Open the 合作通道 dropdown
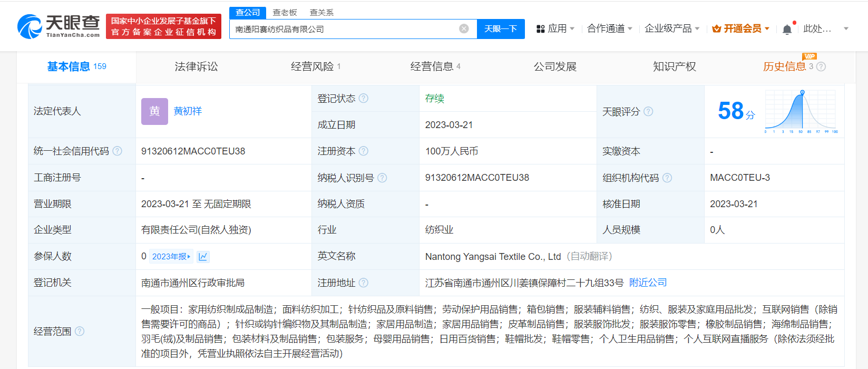 pyautogui.click(x=610, y=28)
